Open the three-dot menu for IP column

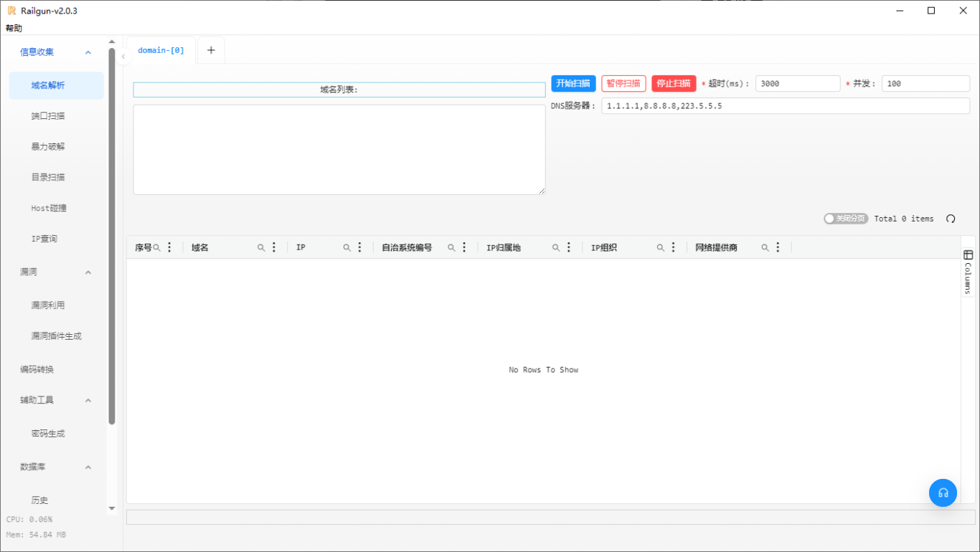point(359,247)
